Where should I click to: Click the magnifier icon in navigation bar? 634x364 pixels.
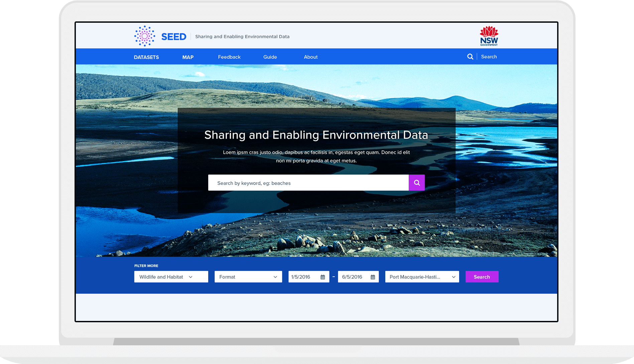(x=470, y=57)
